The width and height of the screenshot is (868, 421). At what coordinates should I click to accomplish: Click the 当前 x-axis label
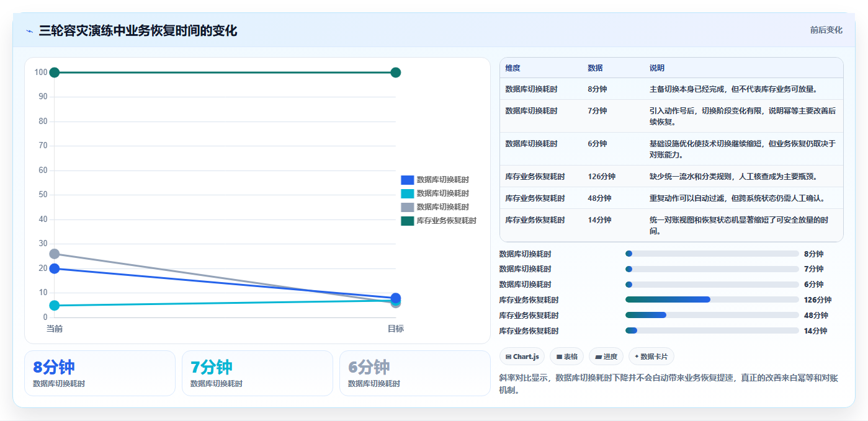coord(55,329)
